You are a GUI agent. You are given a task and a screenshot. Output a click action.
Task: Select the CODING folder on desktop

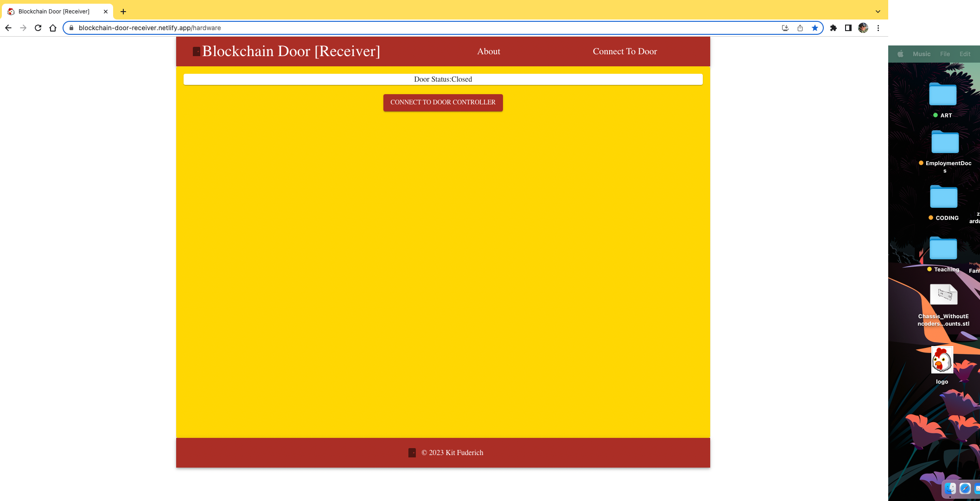[x=943, y=198]
